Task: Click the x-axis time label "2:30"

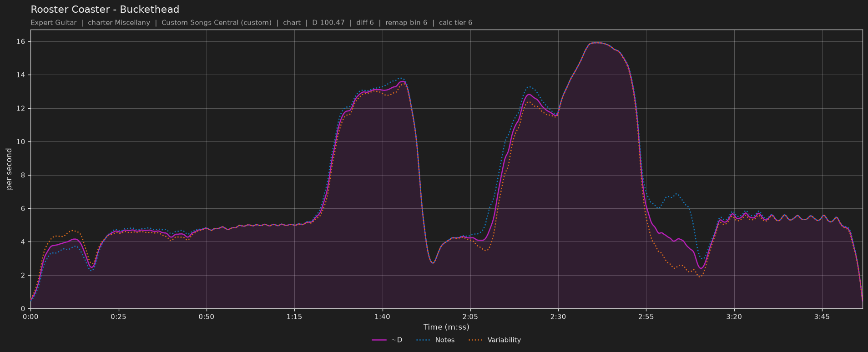Action: (x=558, y=317)
